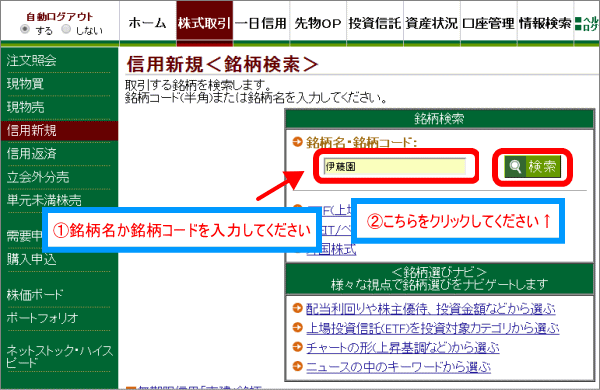Viewport: 600px width, 390px height.
Task: Select the auto logout する radio button
Action: click(25, 29)
